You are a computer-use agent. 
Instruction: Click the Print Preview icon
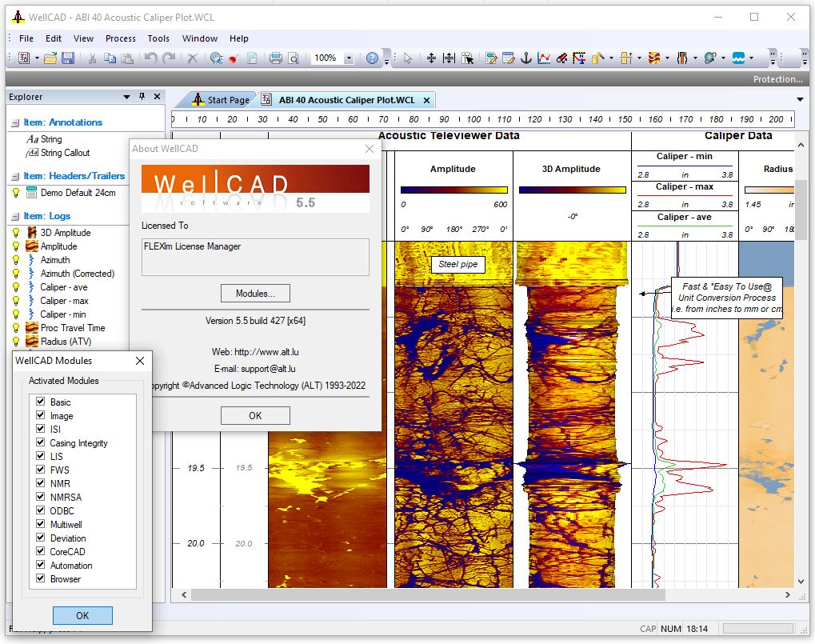tap(293, 58)
